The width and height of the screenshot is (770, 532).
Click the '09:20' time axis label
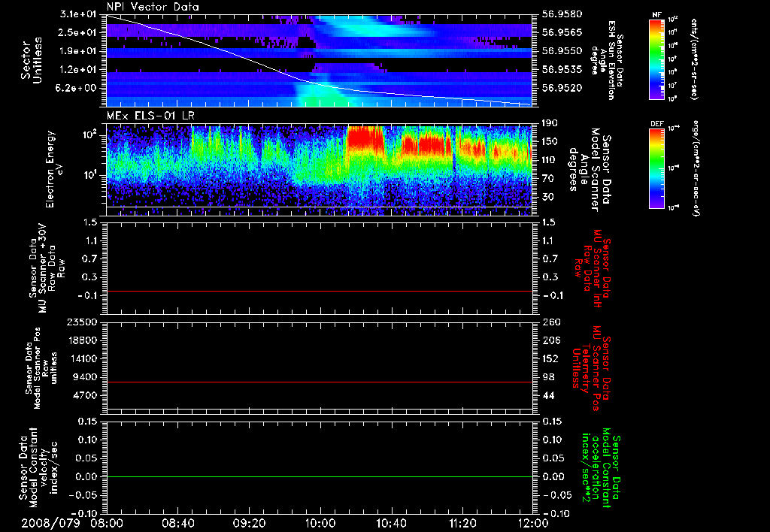coord(249,523)
